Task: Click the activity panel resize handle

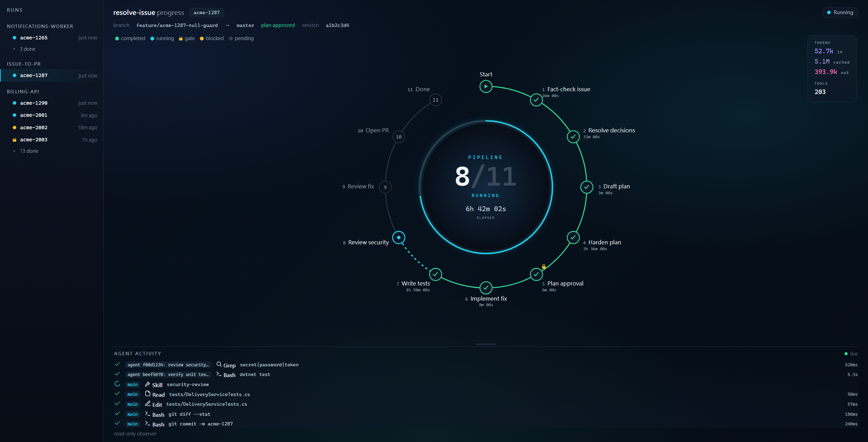Action: point(486,344)
